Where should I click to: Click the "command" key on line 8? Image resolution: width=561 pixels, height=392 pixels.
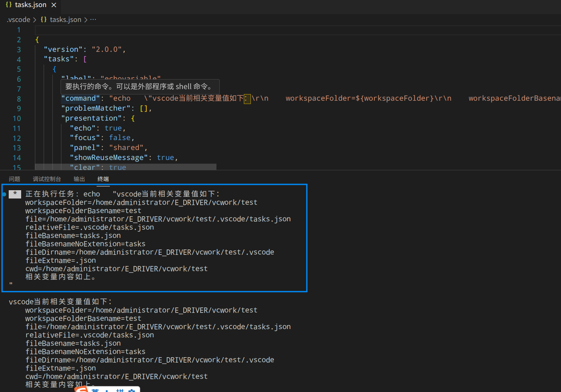tap(80, 98)
